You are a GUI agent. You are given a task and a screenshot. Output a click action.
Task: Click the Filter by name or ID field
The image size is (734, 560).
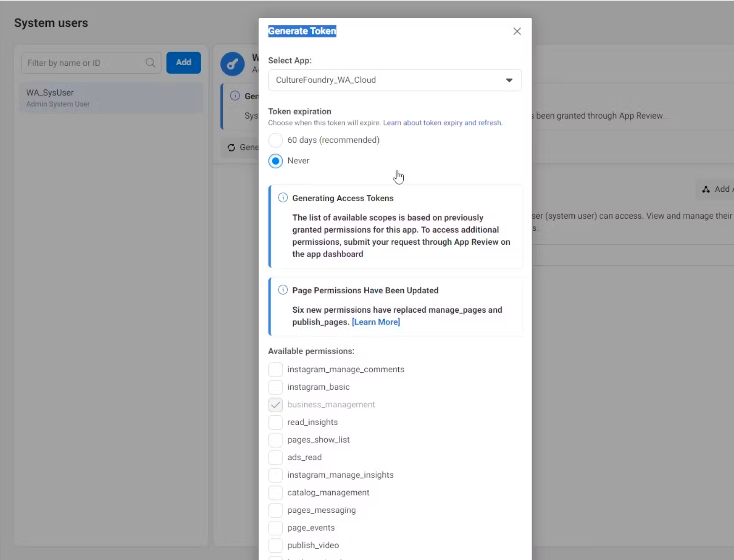(x=91, y=63)
